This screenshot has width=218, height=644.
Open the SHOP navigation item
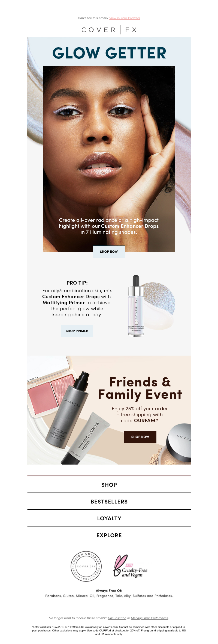109,485
